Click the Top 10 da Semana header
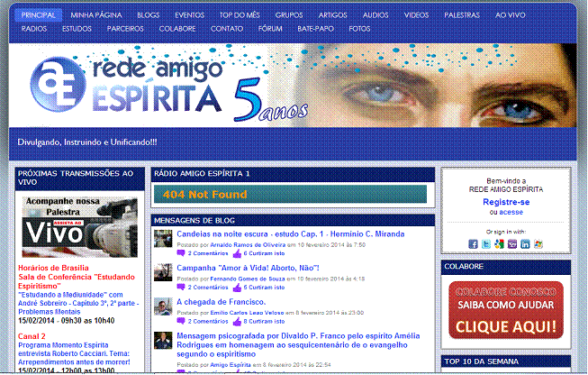The height and width of the screenshot is (375, 588). coord(506,361)
